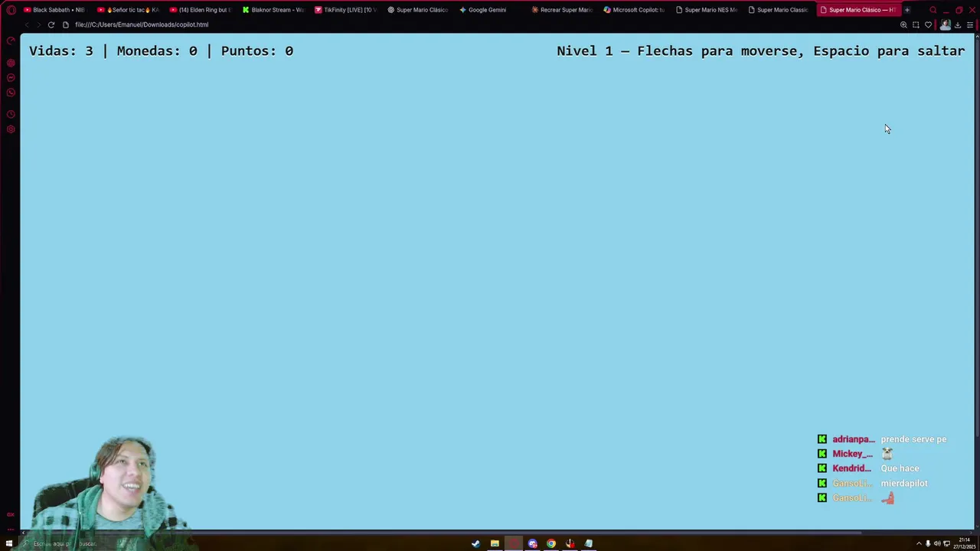This screenshot has height=551, width=980.
Task: Open Google Chrome from the taskbar
Action: [551, 543]
